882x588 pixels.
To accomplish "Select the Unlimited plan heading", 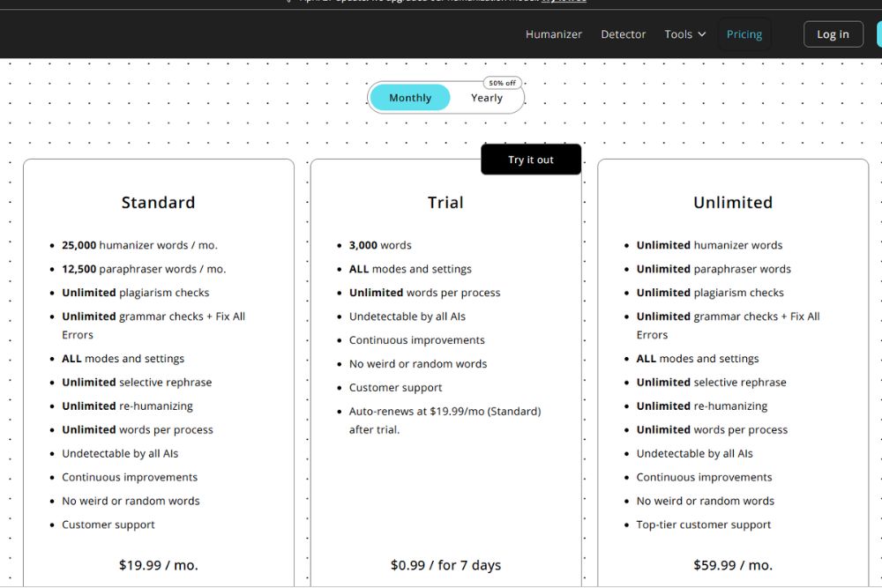I will tap(733, 203).
